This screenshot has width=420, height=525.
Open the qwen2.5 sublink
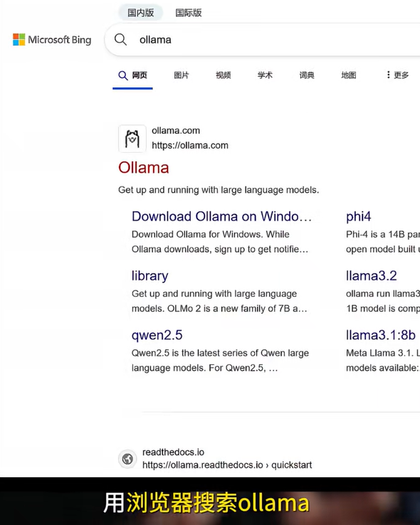(157, 335)
